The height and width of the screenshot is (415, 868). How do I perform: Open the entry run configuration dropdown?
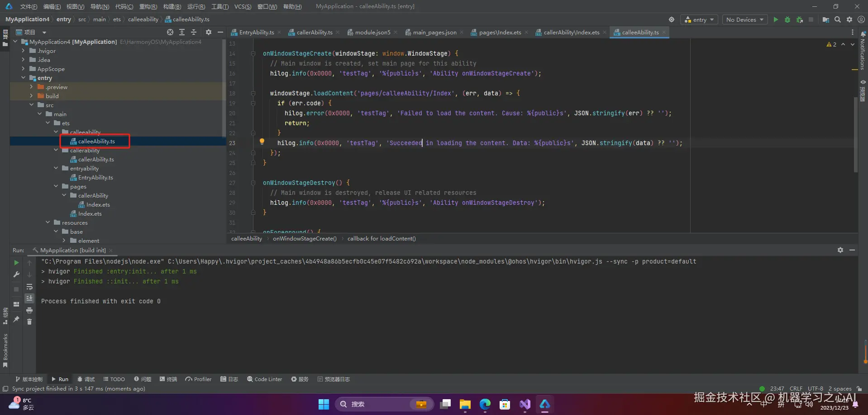(x=699, y=19)
